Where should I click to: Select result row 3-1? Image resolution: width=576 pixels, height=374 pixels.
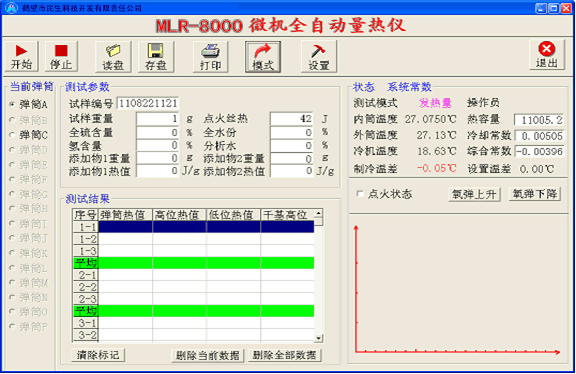click(194, 323)
